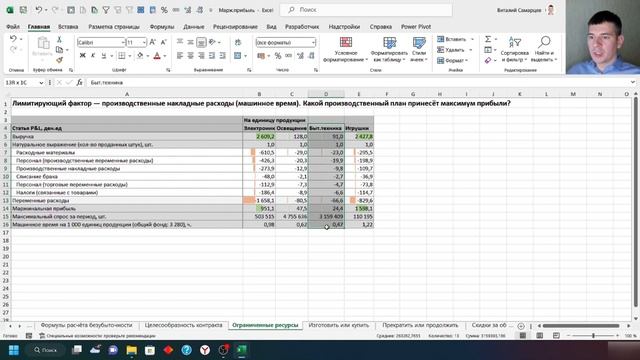Select the Format Painter brush icon
The image size is (640, 360).
click(x=60, y=60)
